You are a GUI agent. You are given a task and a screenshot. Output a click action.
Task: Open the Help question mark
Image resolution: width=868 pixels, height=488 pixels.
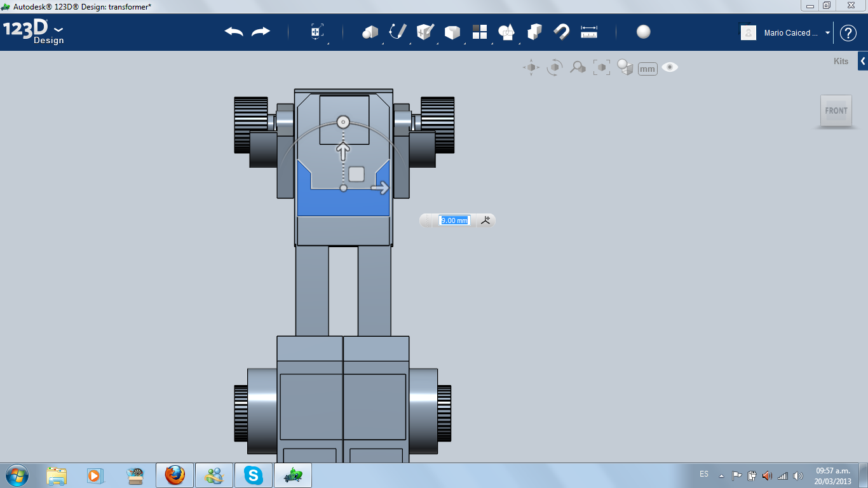tap(848, 33)
